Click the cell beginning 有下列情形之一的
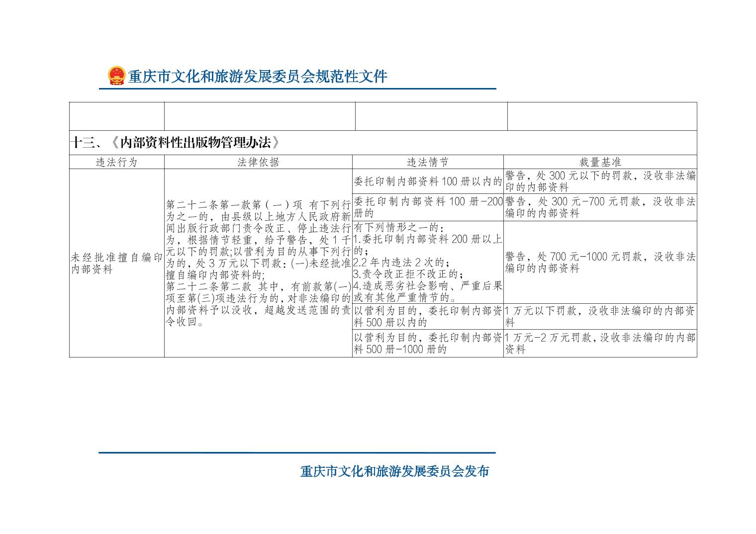This screenshot has width=756, height=534. tap(428, 263)
